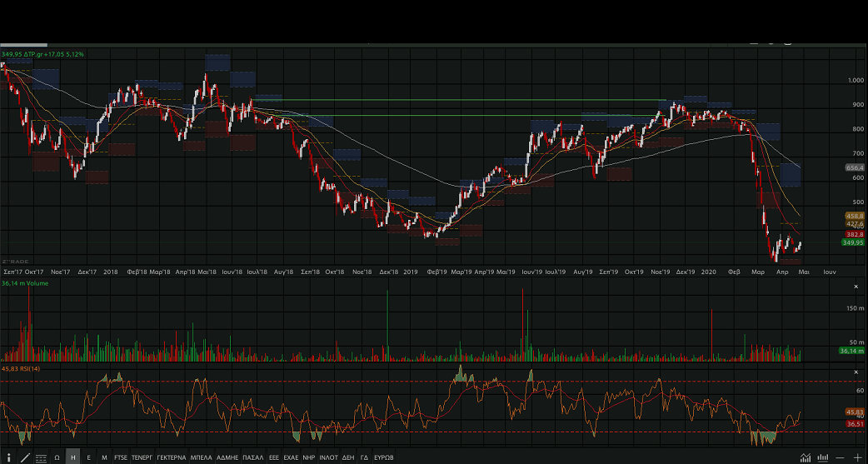Click the bar chart type icon
Image resolution: width=868 pixels, height=464 pixels.
pyautogui.click(x=823, y=457)
